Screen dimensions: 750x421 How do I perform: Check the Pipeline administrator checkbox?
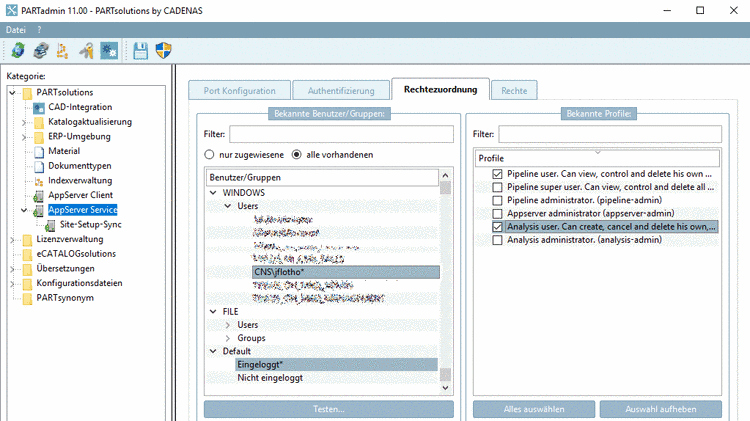point(497,200)
